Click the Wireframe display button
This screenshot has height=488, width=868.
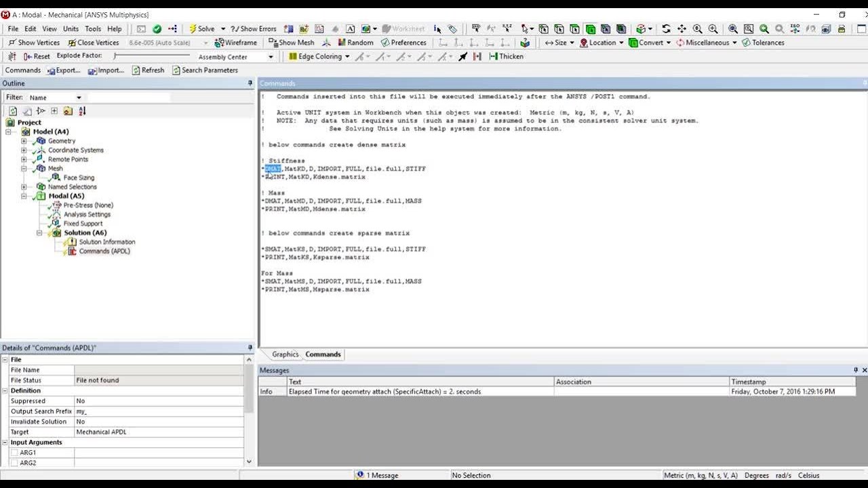(x=235, y=43)
